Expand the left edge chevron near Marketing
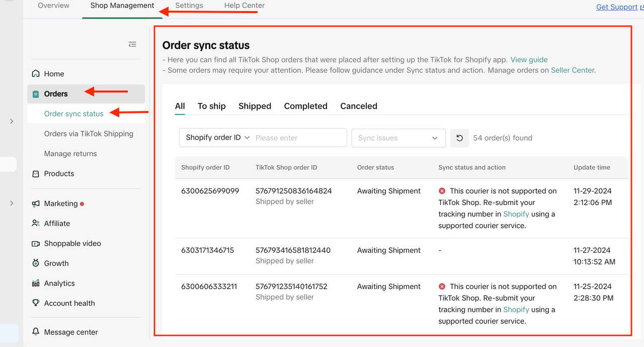The height and width of the screenshot is (347, 644). [x=12, y=203]
